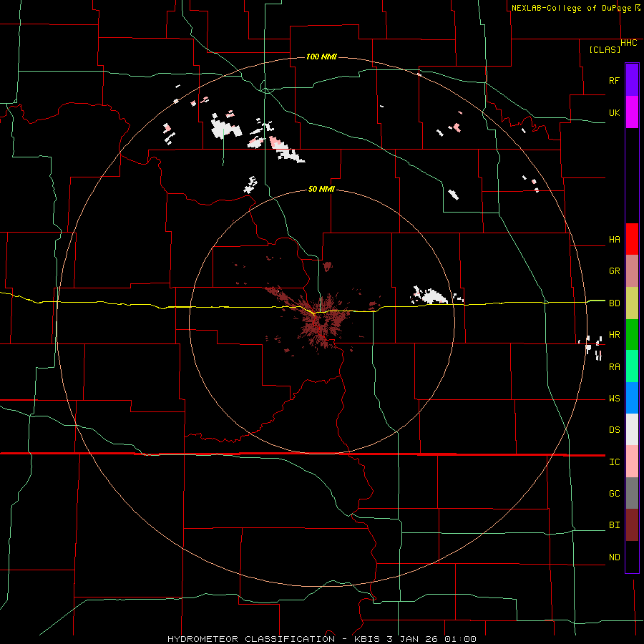Click the 100 NMI range ring label
Screen dimensions: 644x644
(321, 57)
